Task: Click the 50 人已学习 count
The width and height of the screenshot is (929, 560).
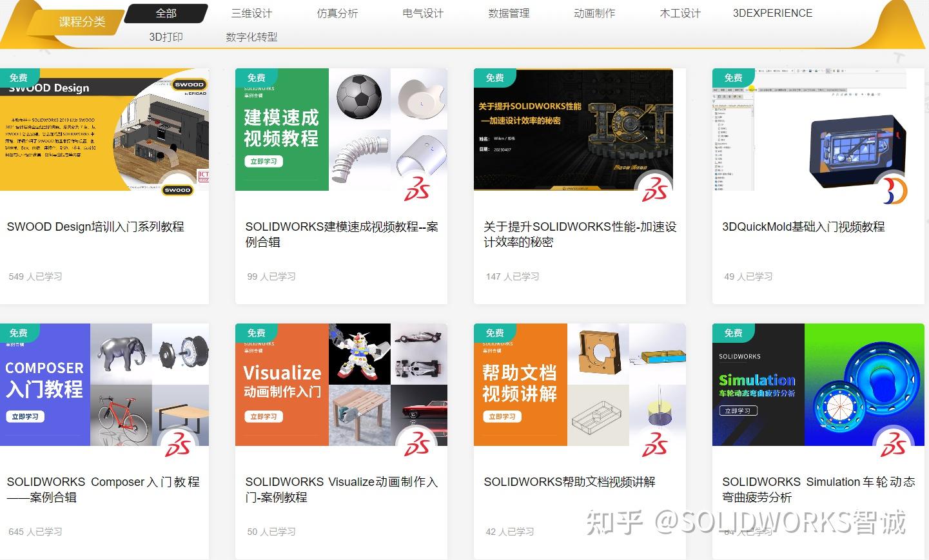Action: 271,532
